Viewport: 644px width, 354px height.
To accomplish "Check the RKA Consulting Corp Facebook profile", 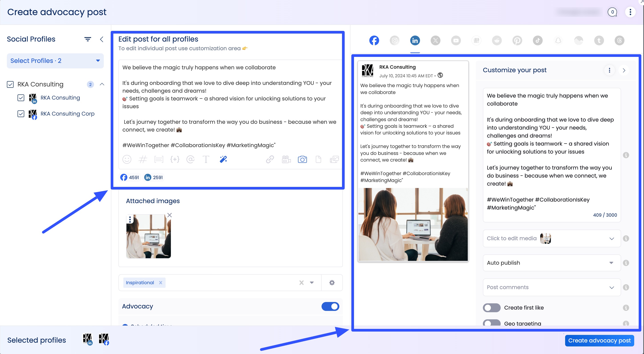I will coord(21,114).
